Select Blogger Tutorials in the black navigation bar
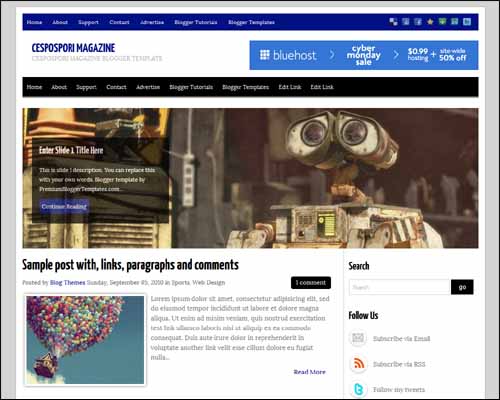Screen dimensions: 500x400 [x=191, y=87]
